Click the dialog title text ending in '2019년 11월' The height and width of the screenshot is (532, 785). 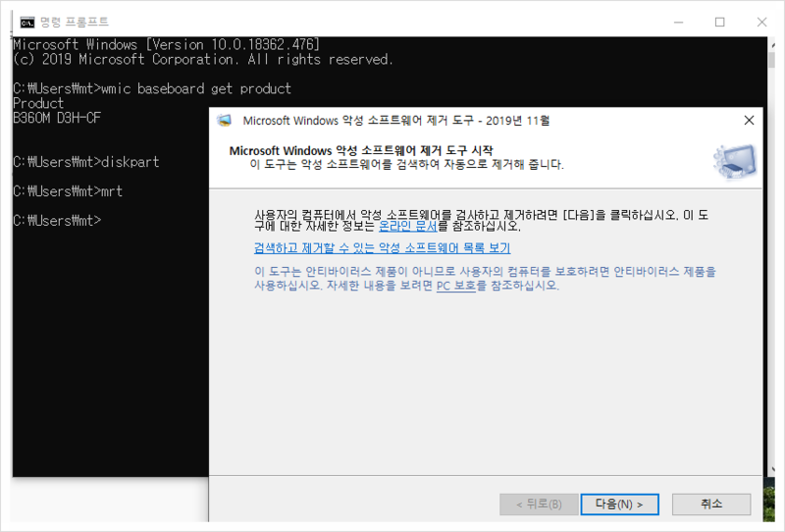[396, 120]
